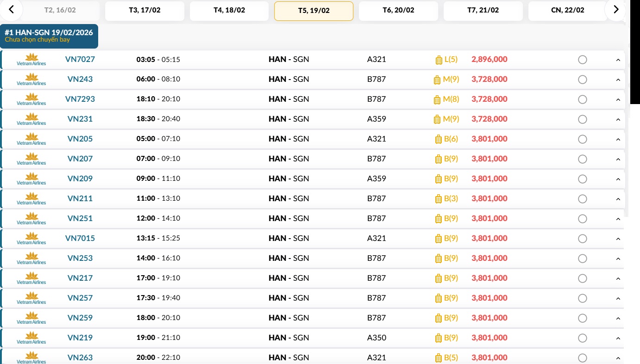Image resolution: width=640 pixels, height=364 pixels.
Task: Switch to the T3, 17/02 date tab
Action: (x=144, y=11)
